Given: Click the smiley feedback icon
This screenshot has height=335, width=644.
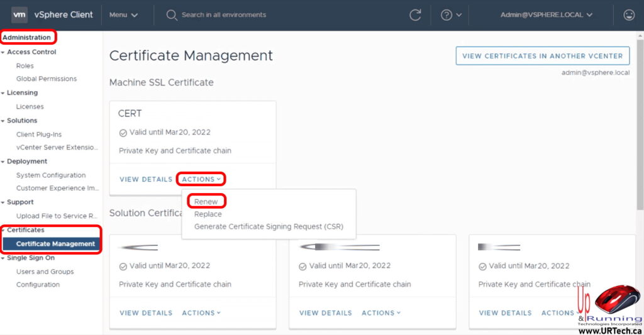Looking at the screenshot, I should click(628, 15).
